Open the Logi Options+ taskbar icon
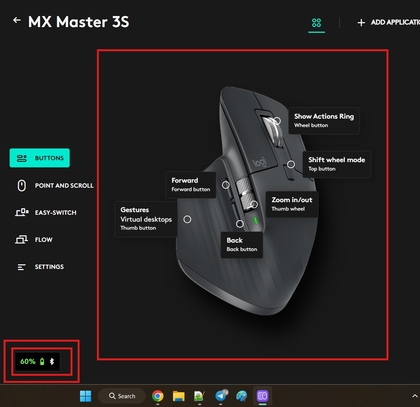The image size is (420, 407). pyautogui.click(x=262, y=396)
